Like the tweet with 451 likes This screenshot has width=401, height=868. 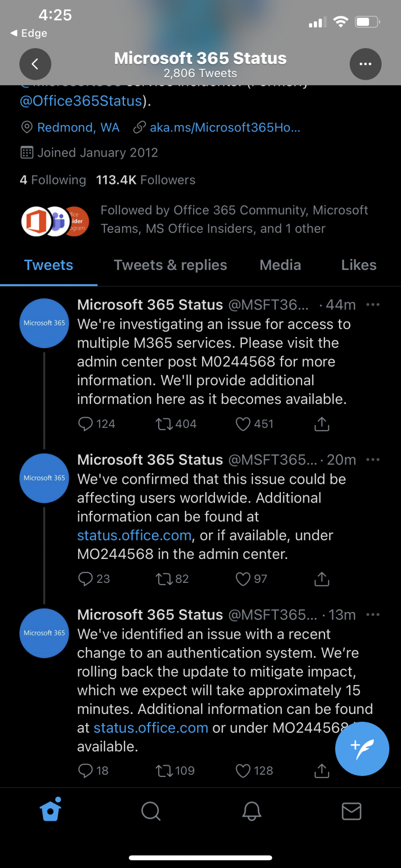(x=243, y=424)
